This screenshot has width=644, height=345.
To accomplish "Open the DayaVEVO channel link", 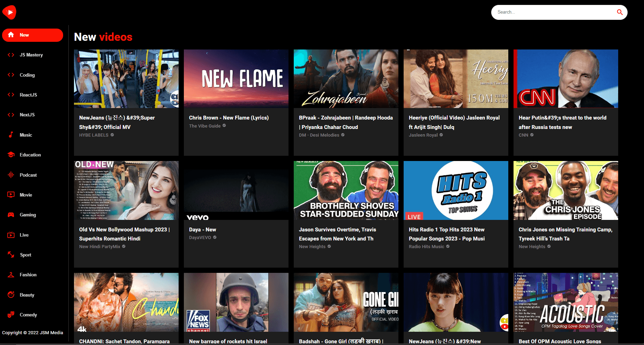I will coord(200,238).
